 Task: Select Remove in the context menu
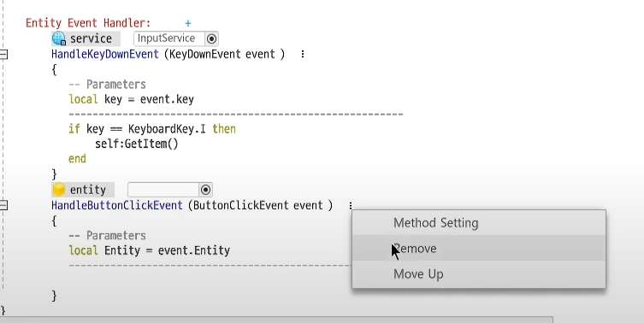478,249
